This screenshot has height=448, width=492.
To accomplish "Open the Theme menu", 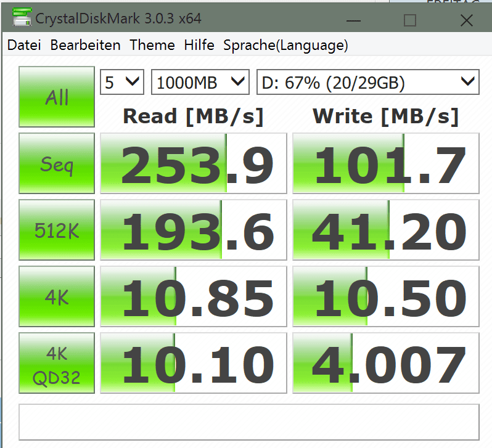I will pyautogui.click(x=152, y=45).
